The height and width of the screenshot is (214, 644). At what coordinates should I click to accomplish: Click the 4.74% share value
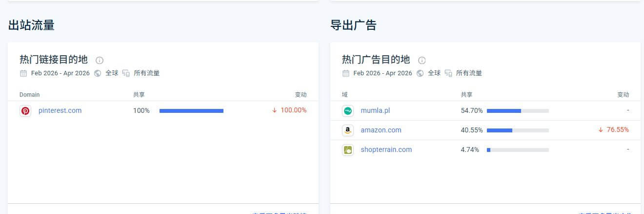pos(470,150)
